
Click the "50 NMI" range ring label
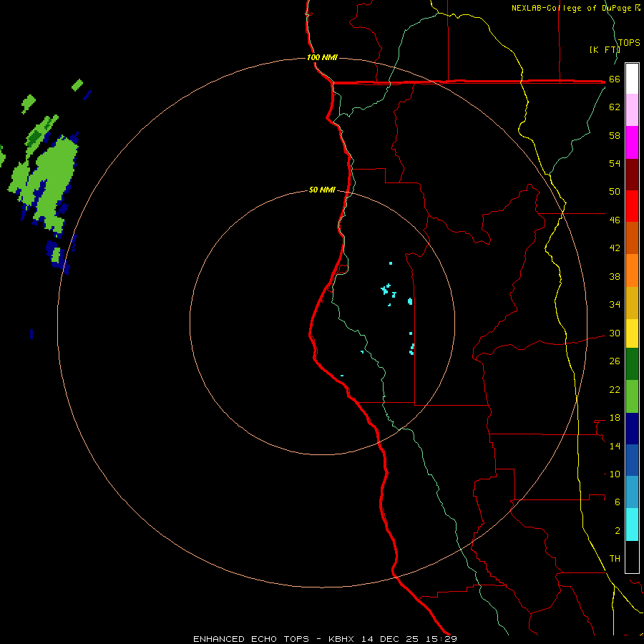[x=322, y=190]
